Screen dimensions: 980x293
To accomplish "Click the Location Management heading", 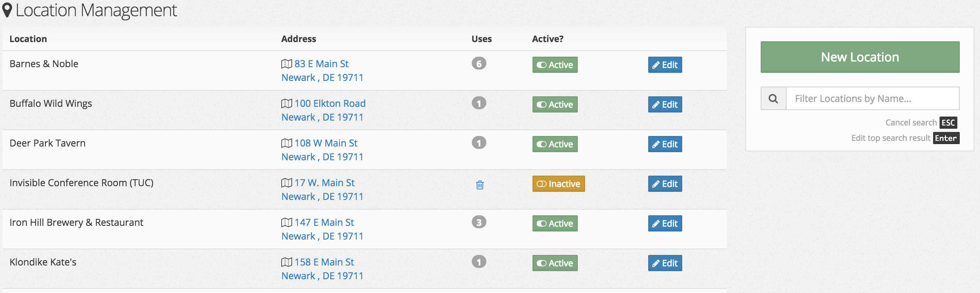I will [96, 10].
